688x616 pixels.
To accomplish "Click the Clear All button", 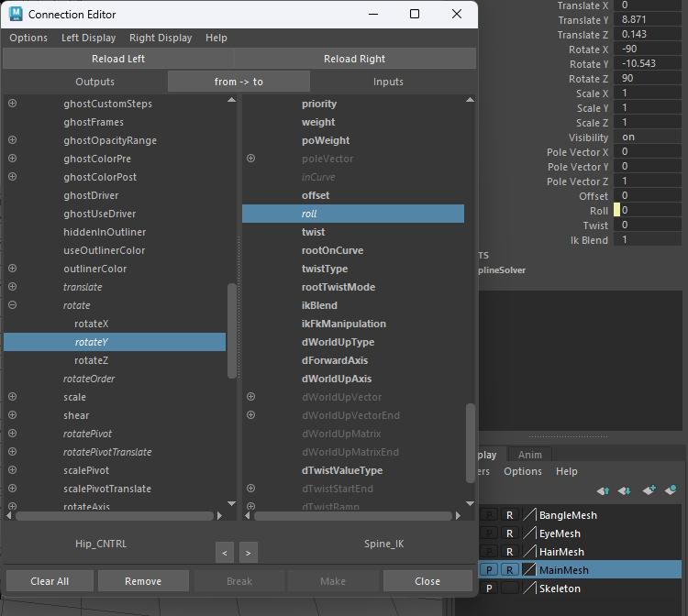I will [50, 581].
